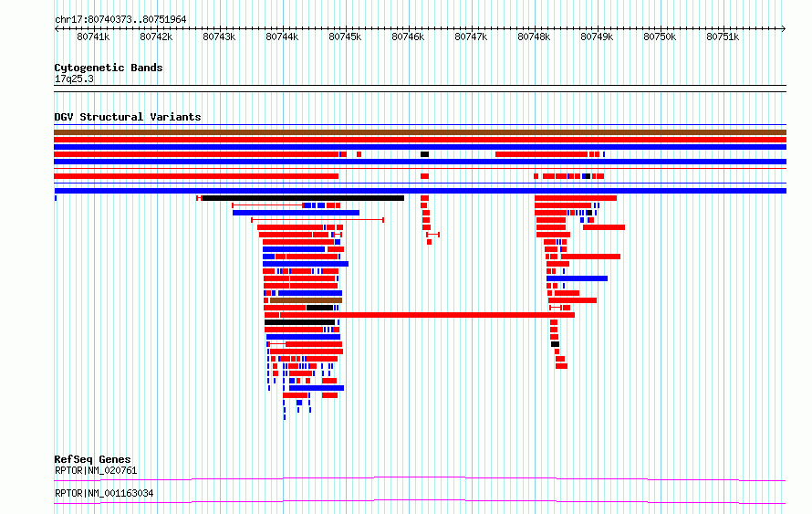
Task: Click the left arrowhead of the ruler
Action: pos(57,29)
